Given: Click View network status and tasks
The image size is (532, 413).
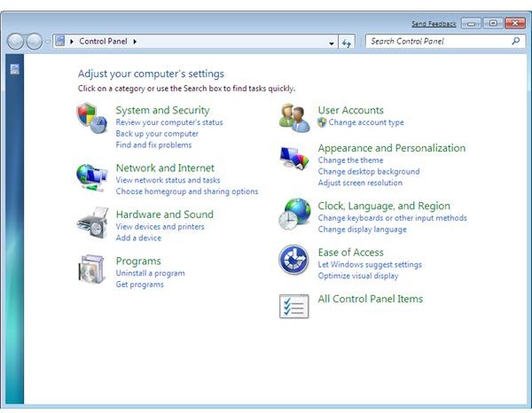Looking at the screenshot, I should pyautogui.click(x=168, y=180).
